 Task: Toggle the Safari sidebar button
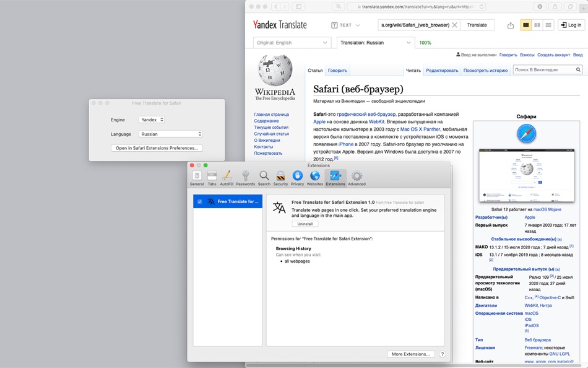(298, 6)
